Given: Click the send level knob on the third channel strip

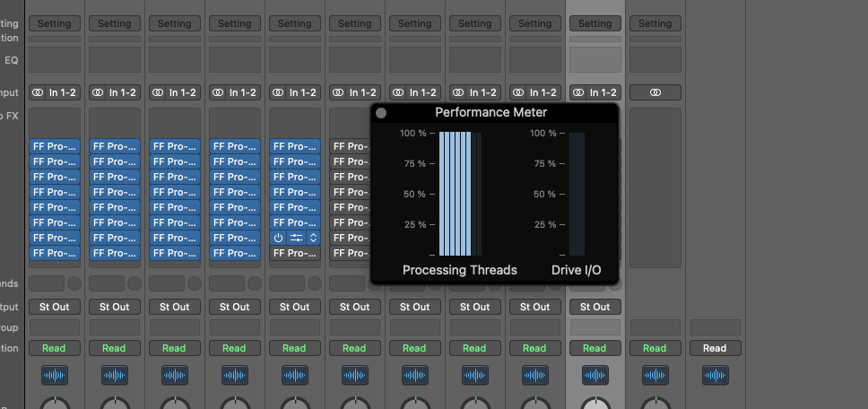Looking at the screenshot, I should click(x=195, y=283).
